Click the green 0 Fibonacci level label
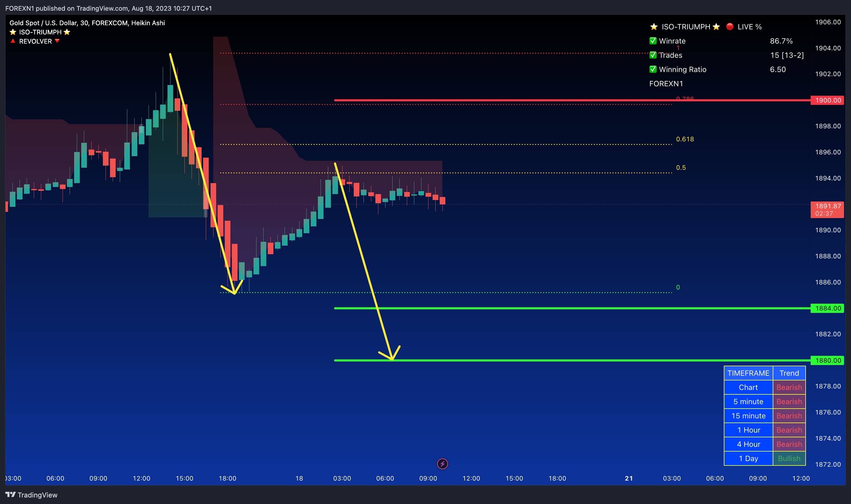Viewport: 851px width, 504px height. [x=678, y=287]
